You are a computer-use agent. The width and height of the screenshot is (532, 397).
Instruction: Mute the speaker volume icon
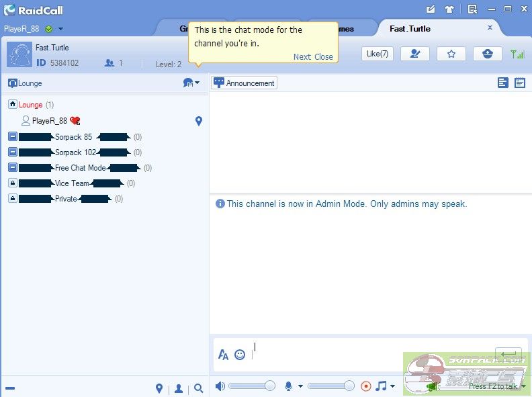(220, 386)
